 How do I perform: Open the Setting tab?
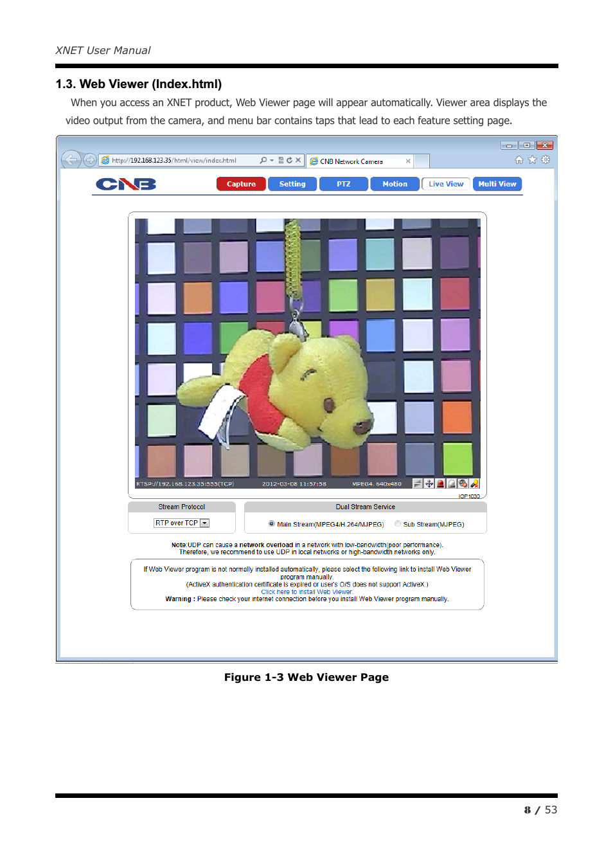pos(292,184)
